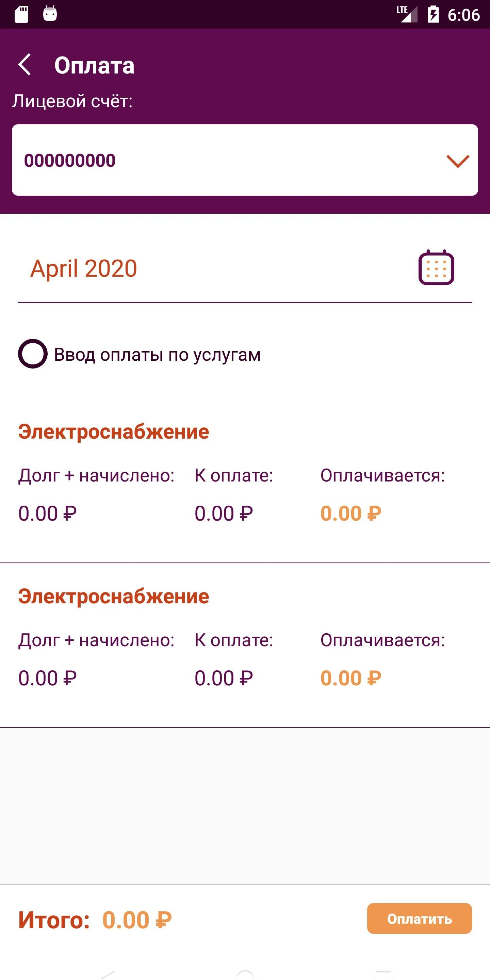Screen dimensions: 490x980
Task: Tap the Android debug status icon
Action: click(50, 14)
